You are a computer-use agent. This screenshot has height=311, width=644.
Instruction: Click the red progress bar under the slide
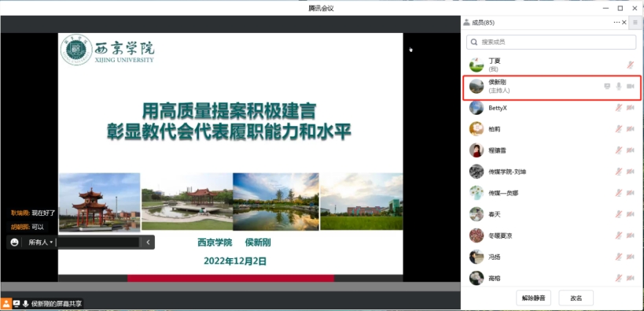231,279
